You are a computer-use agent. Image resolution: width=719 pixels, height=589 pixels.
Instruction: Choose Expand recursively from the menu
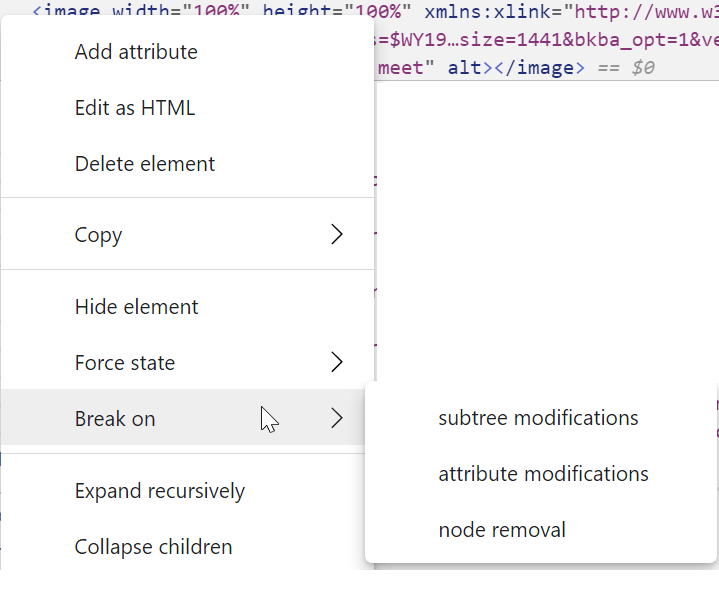[x=160, y=491]
